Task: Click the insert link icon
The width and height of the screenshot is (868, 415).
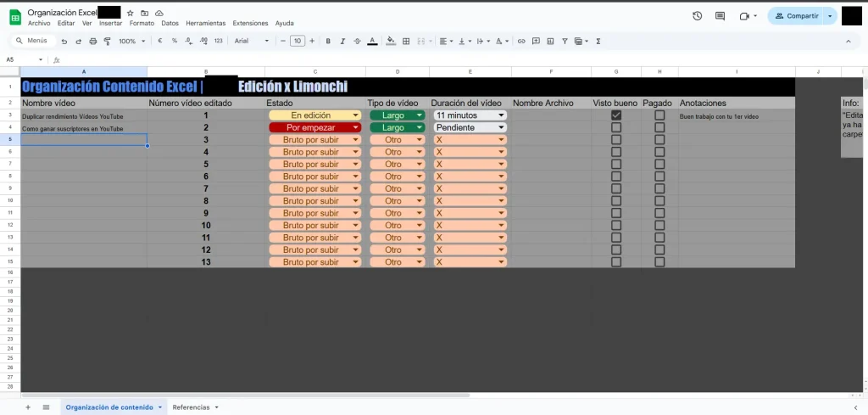Action: tap(521, 41)
